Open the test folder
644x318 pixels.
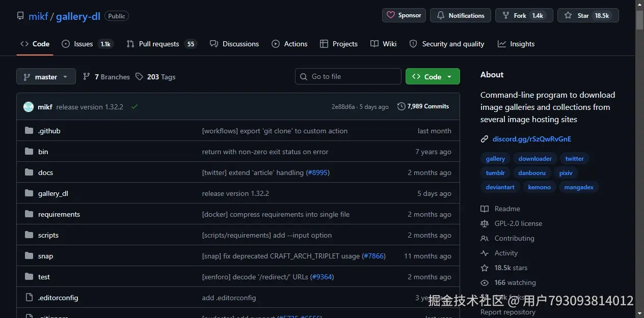tap(44, 277)
